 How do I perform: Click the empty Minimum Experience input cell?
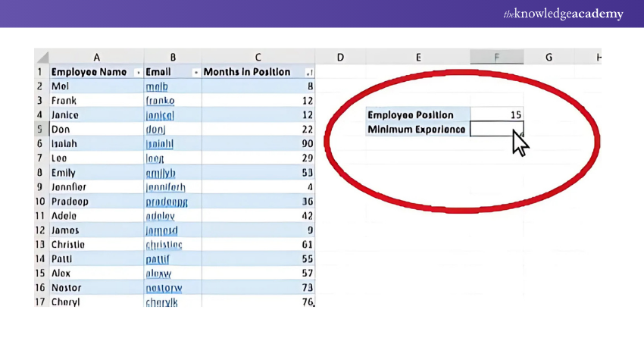click(x=496, y=130)
